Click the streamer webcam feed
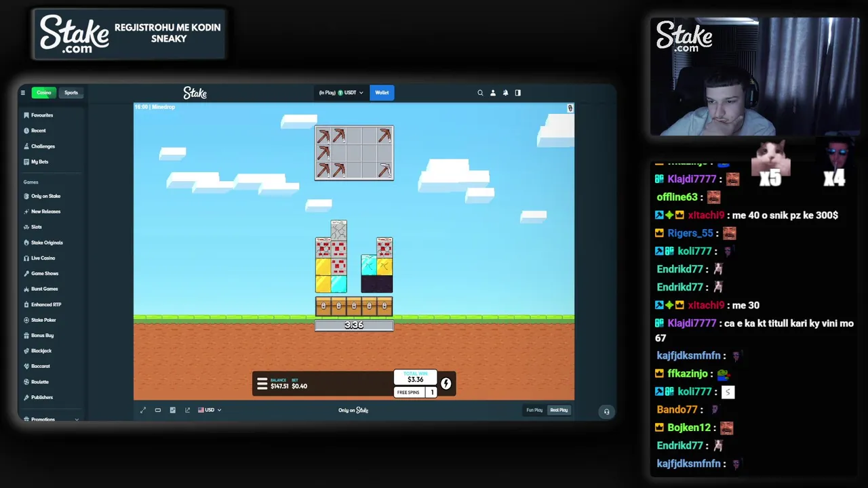Image resolution: width=868 pixels, height=488 pixels. pos(754,77)
